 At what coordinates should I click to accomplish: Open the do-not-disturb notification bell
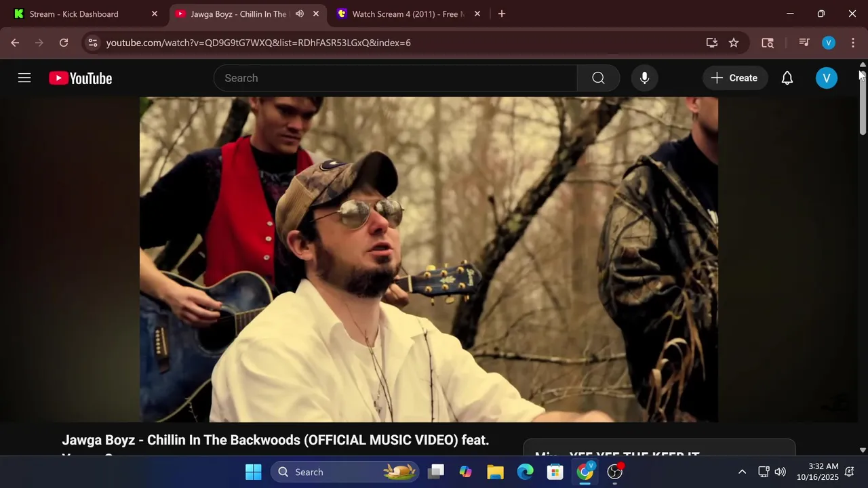[849, 472]
